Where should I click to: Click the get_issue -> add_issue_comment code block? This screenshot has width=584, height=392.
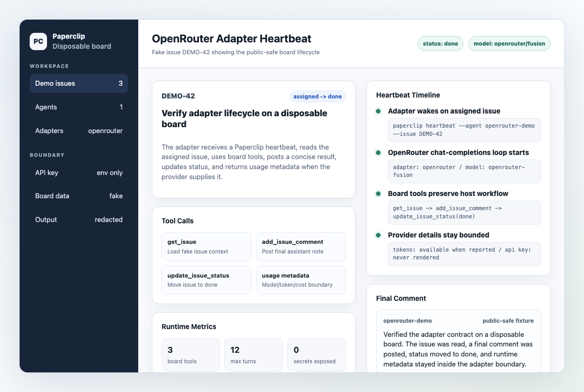coord(464,212)
